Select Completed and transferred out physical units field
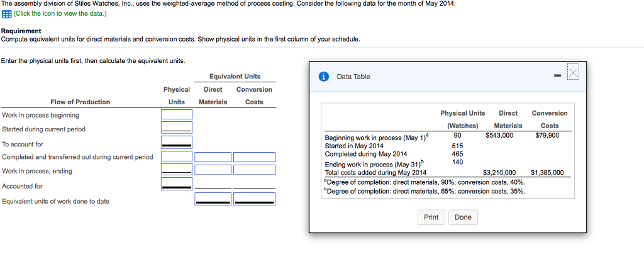The image size is (644, 262). 177,156
